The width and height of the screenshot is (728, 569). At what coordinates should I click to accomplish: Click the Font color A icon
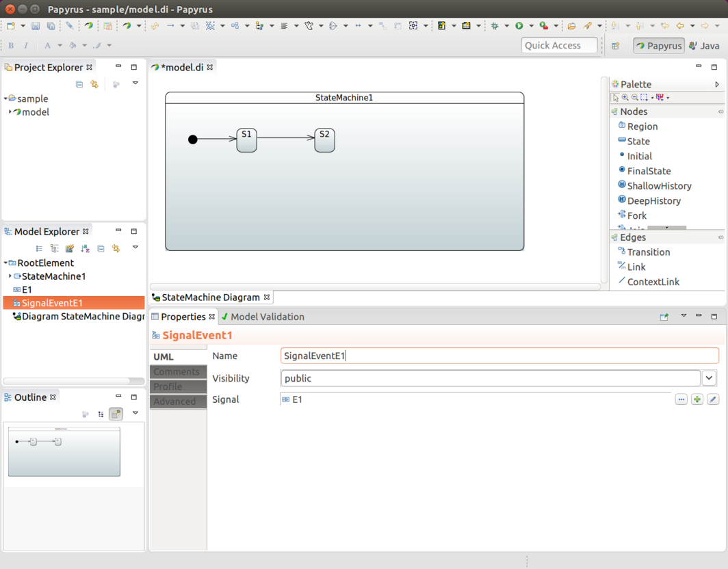click(x=47, y=46)
